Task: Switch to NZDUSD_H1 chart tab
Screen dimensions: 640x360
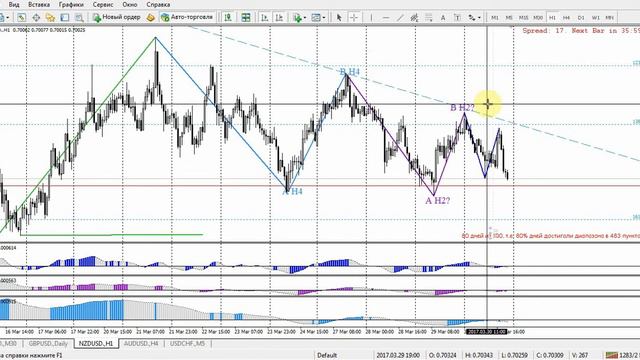Action: click(x=96, y=344)
